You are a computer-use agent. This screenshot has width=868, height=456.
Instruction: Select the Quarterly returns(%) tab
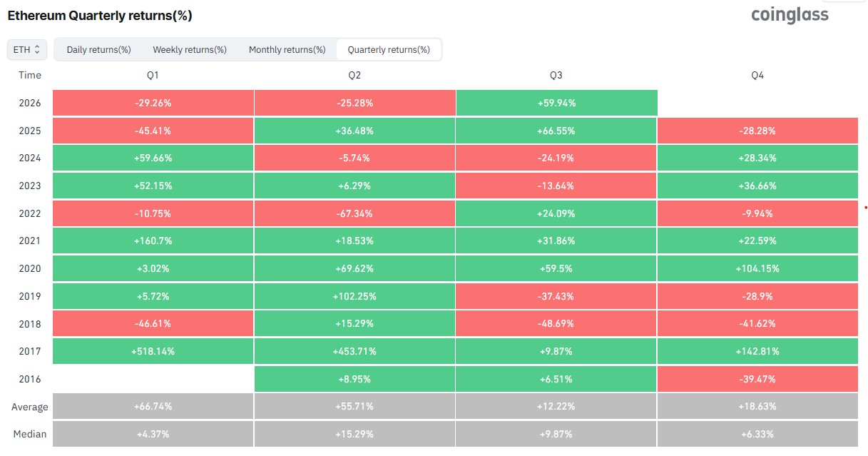click(x=389, y=50)
